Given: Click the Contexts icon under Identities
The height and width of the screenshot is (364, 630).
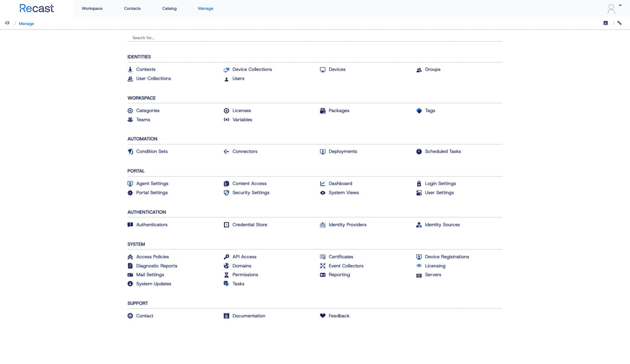Looking at the screenshot, I should pos(130,70).
